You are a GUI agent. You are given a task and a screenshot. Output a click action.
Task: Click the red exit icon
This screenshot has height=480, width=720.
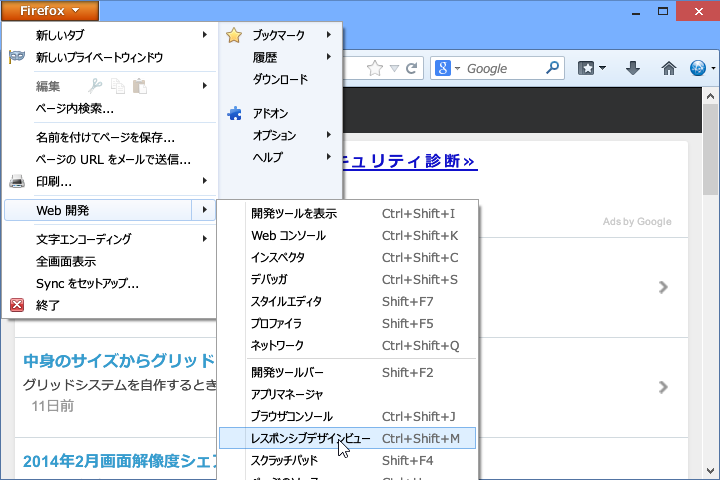click(x=17, y=305)
